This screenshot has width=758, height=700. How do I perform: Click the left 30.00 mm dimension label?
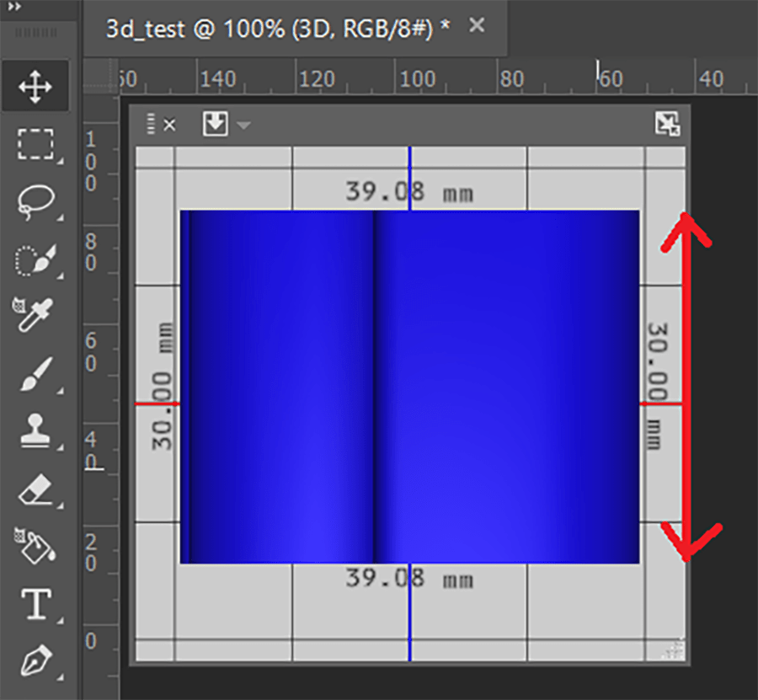(x=162, y=387)
